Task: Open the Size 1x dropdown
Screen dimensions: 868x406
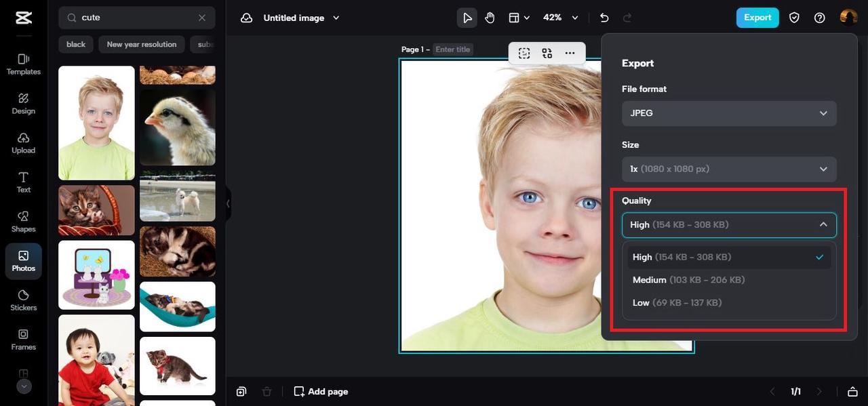Action: [x=729, y=169]
